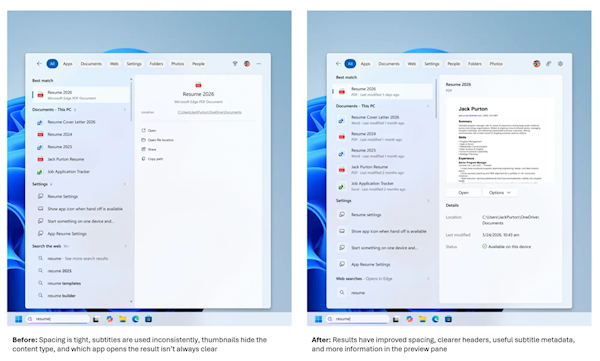Click the profile avatar in the Before panel header

[247, 64]
